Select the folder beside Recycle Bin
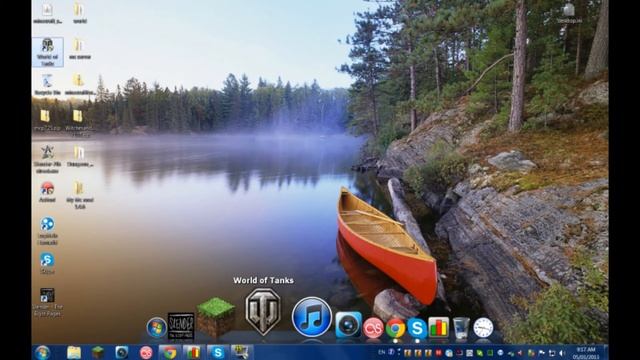Screen dimensions: 640x360 (79, 85)
